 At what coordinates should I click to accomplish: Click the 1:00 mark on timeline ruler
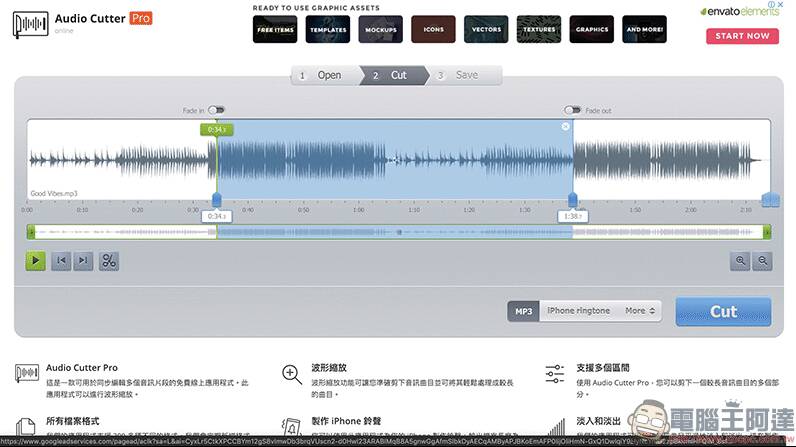point(358,210)
